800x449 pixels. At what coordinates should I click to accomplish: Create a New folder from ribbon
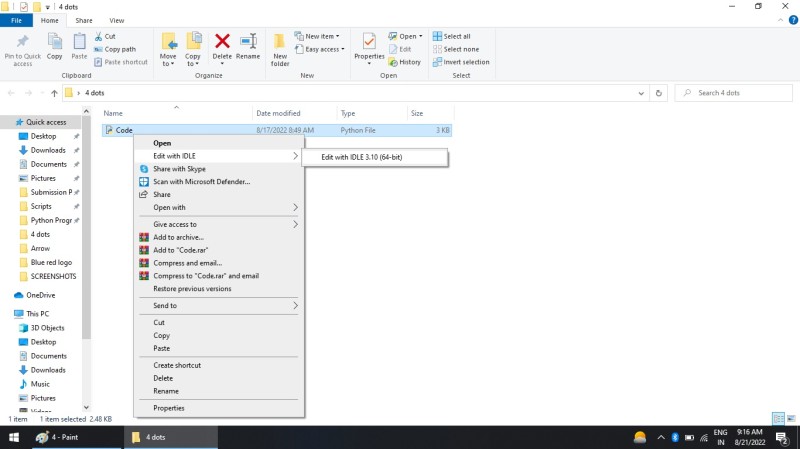click(280, 44)
